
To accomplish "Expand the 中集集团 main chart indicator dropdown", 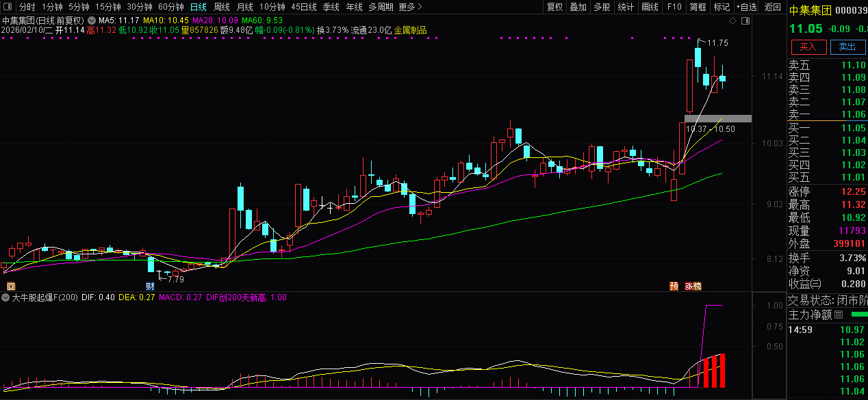I will (x=91, y=21).
